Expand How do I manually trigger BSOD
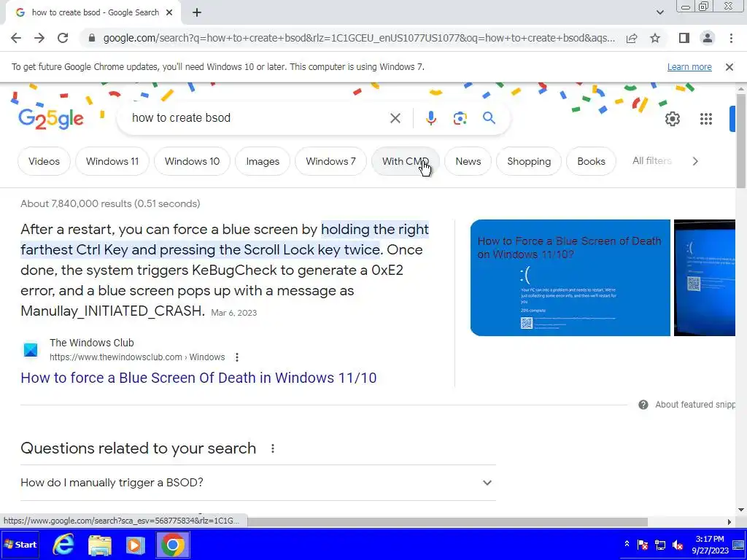This screenshot has height=560, width=747. point(258,483)
